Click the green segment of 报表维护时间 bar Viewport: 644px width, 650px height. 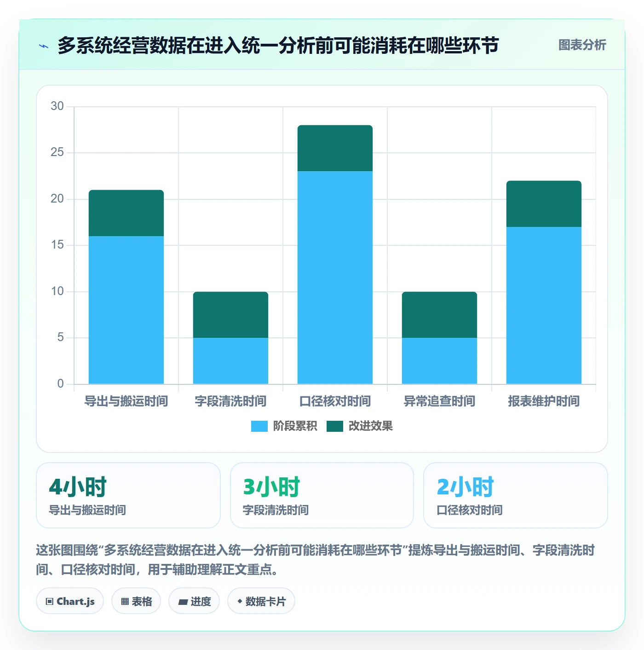544,204
